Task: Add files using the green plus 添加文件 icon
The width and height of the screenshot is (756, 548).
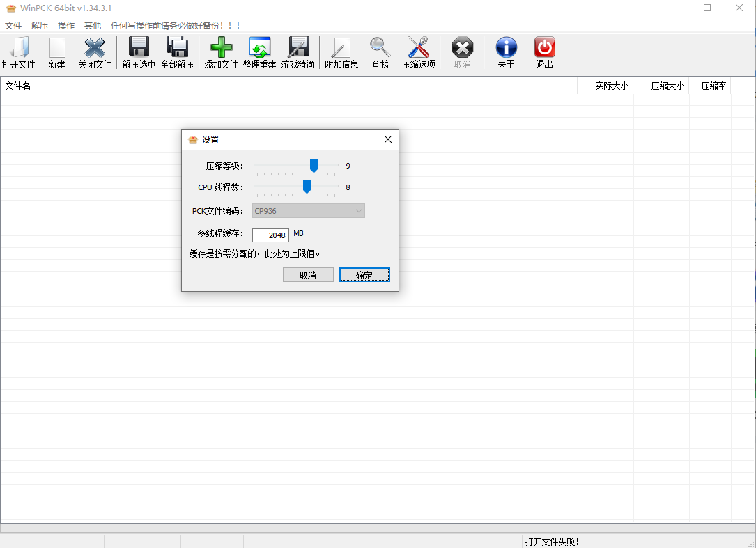Action: [220, 52]
